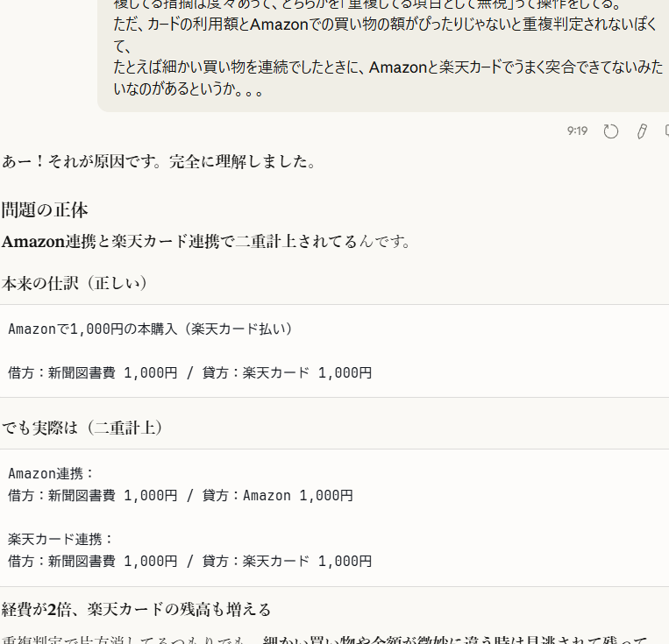Click the reply line あー！それが原因です
Image resolution: width=669 pixels, height=644 pixels.
click(x=159, y=161)
